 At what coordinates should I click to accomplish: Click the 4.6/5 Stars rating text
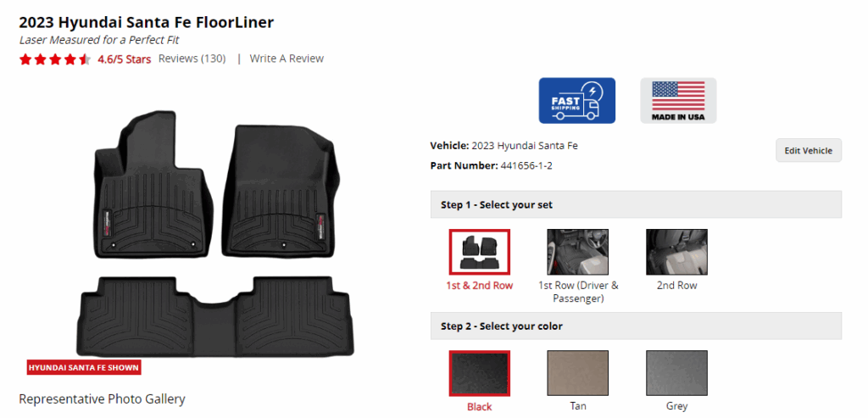pos(125,59)
